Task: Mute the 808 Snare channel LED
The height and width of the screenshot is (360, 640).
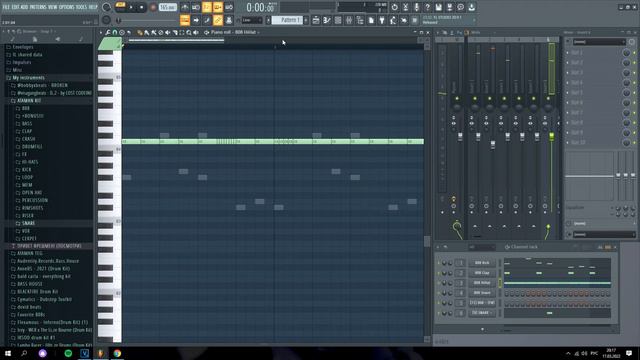Action: click(x=439, y=293)
